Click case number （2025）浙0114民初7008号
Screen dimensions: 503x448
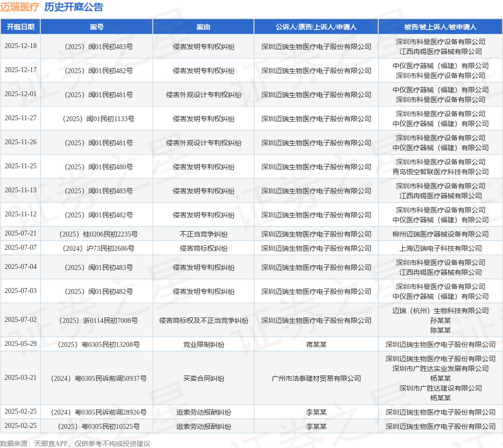click(98, 320)
